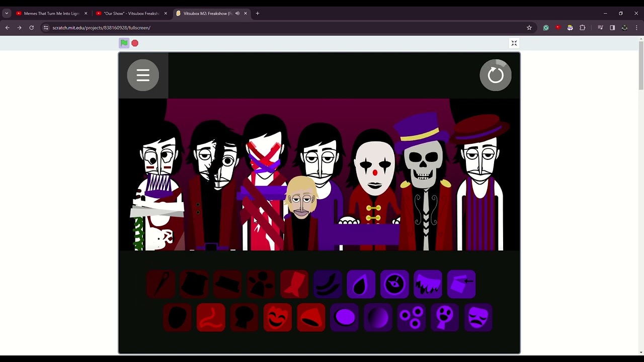Toggle the browser side panel

coord(612,28)
